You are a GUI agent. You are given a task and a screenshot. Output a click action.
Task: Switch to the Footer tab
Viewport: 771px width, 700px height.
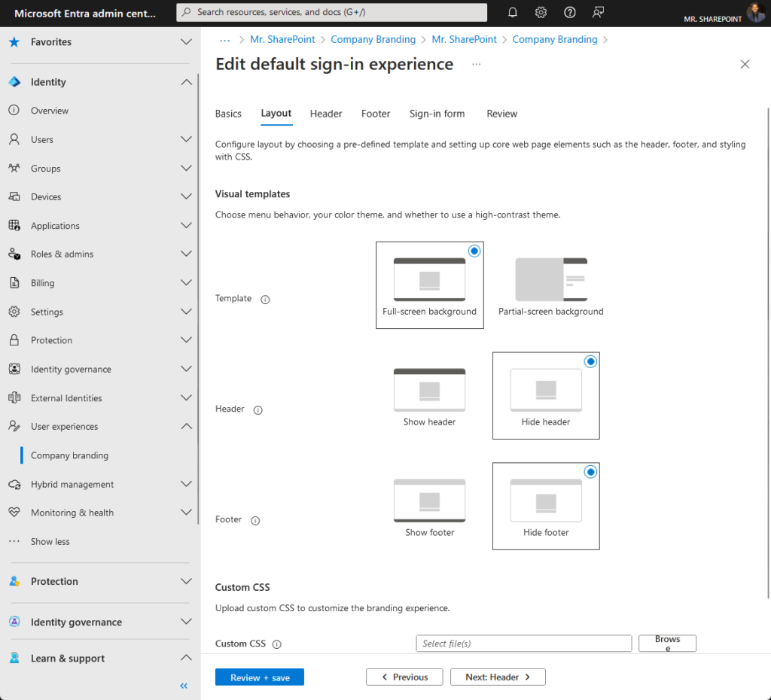point(376,114)
